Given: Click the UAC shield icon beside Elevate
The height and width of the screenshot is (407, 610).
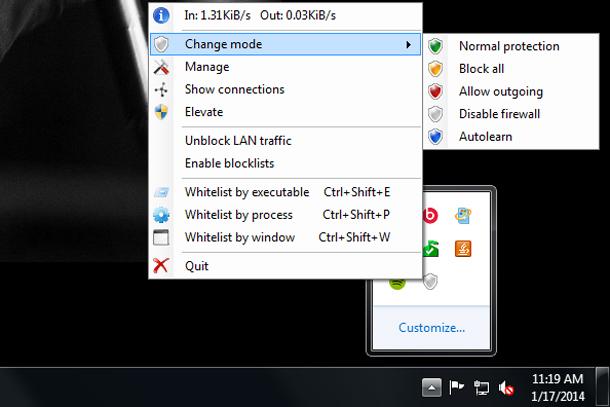Looking at the screenshot, I should click(161, 112).
